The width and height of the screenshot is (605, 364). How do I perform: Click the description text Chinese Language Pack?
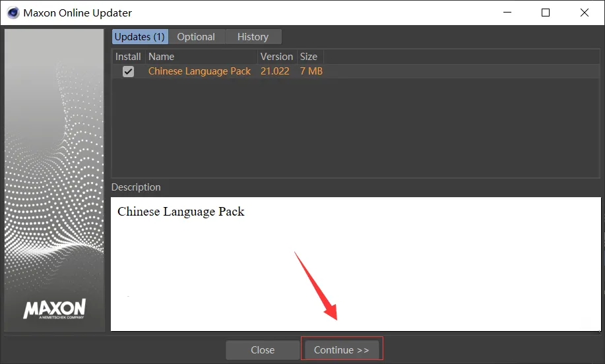[x=181, y=211]
